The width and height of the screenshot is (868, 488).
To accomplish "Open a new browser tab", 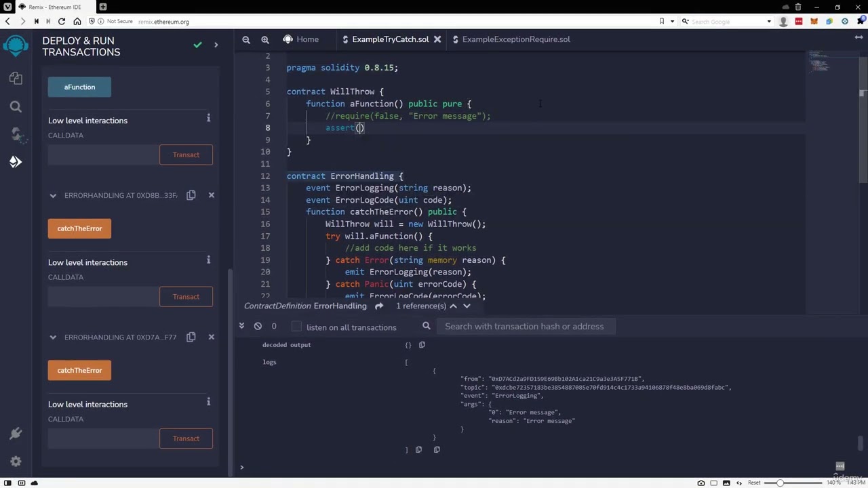I will point(103,7).
